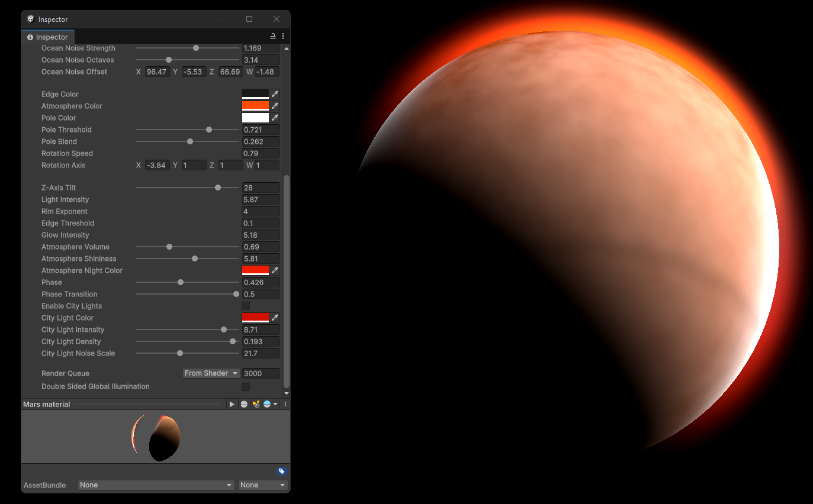Click the Ocean Noise Offset W field

click(267, 72)
